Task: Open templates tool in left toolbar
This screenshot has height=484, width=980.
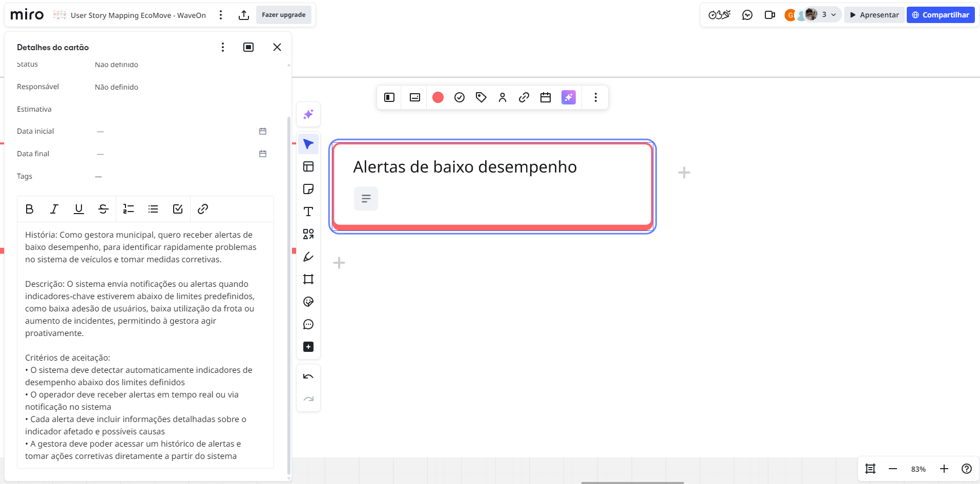Action: click(308, 166)
